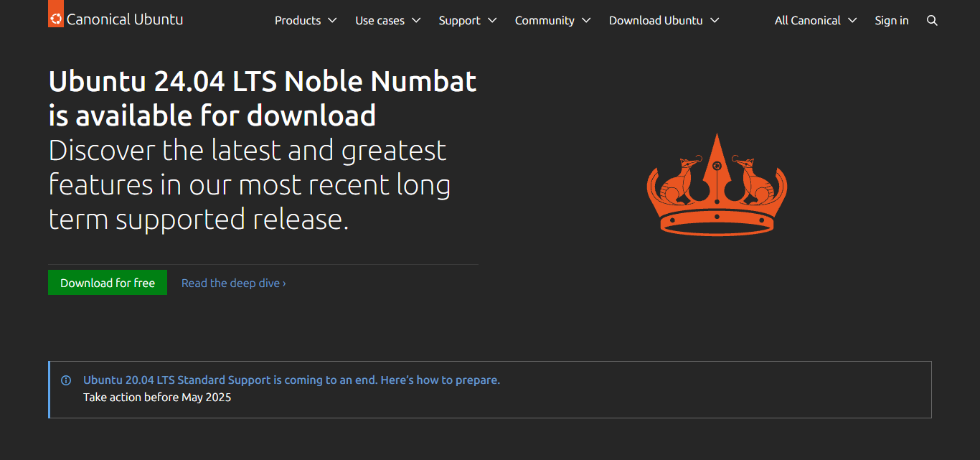Click the 'Take action before May 2025' text

[157, 398]
